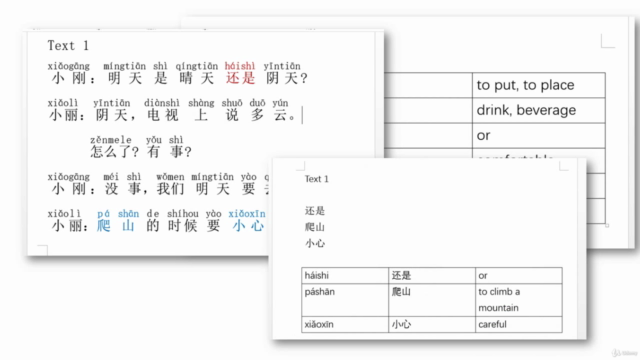Click the "xiǎoxīn" cell in the vocabulary table

point(345,324)
